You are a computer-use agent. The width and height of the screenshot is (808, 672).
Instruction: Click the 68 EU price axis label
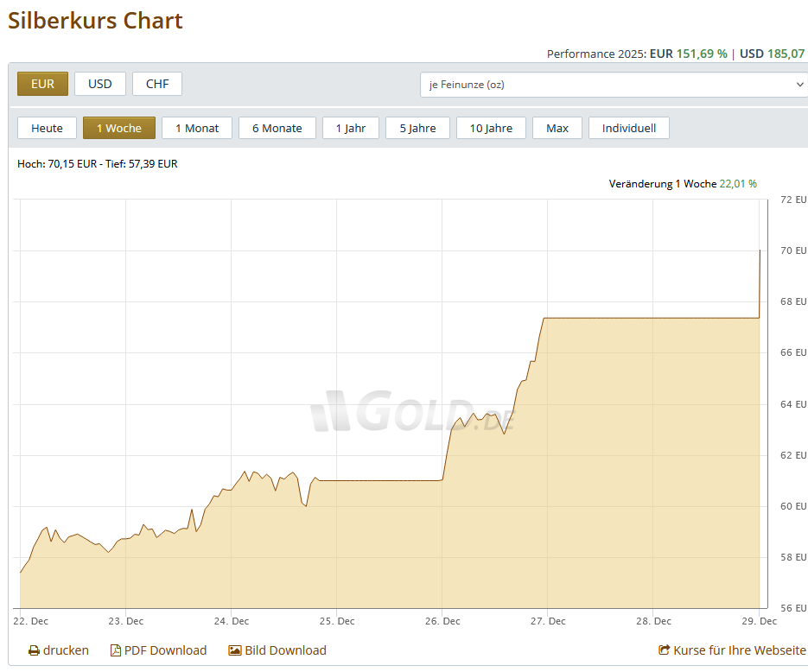(x=793, y=301)
